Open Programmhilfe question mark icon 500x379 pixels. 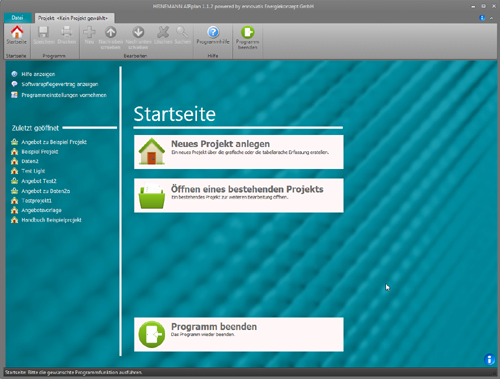click(x=213, y=32)
